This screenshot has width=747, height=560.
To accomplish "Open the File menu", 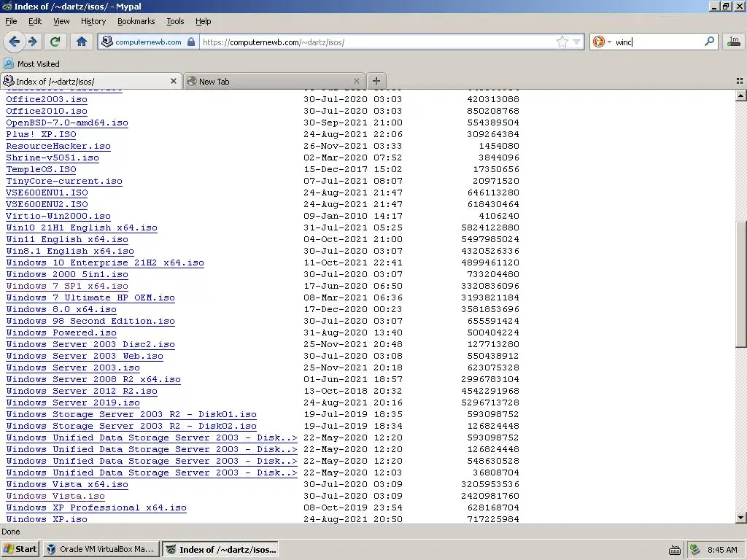I will click(x=11, y=21).
